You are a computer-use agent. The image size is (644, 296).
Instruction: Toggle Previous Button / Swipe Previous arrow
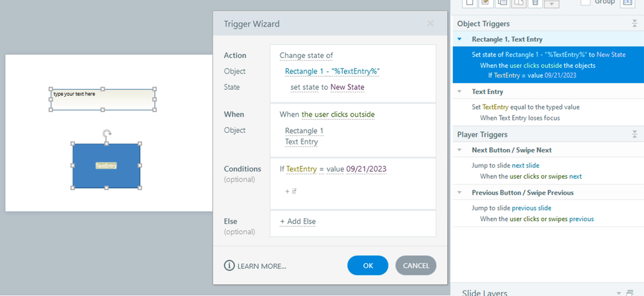point(459,193)
